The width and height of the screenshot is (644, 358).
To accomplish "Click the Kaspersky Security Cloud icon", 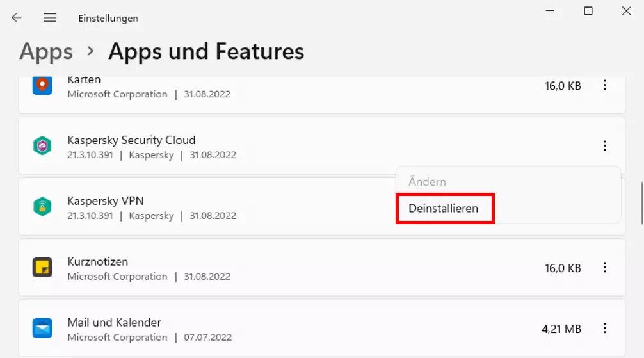I will pos(42,145).
